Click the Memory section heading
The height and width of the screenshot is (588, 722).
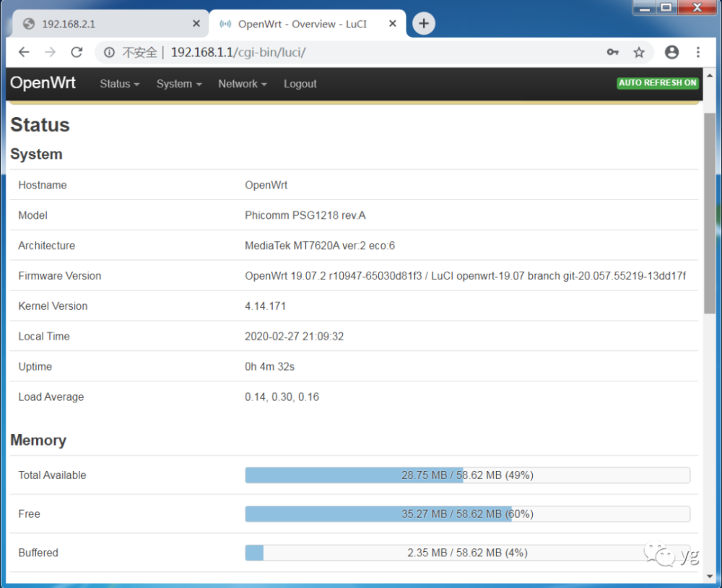(38, 440)
